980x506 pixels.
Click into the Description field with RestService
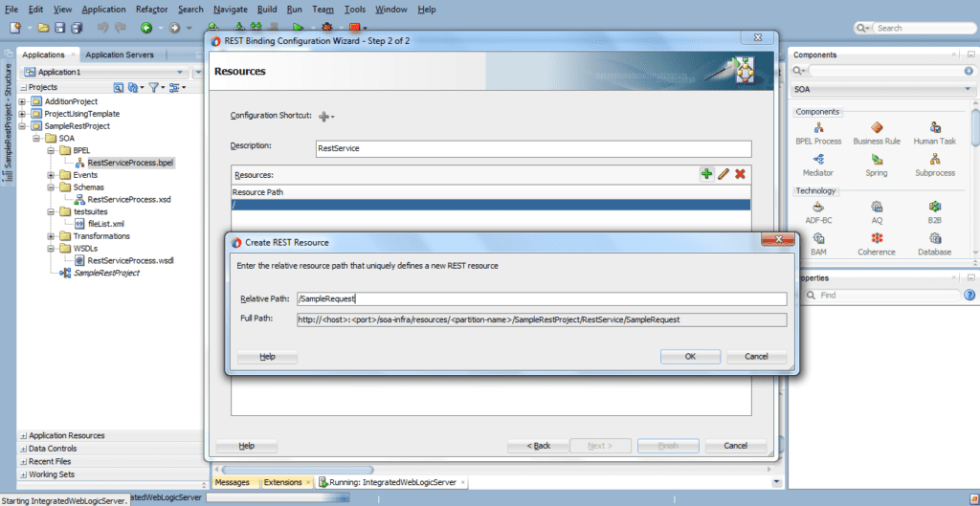point(534,148)
